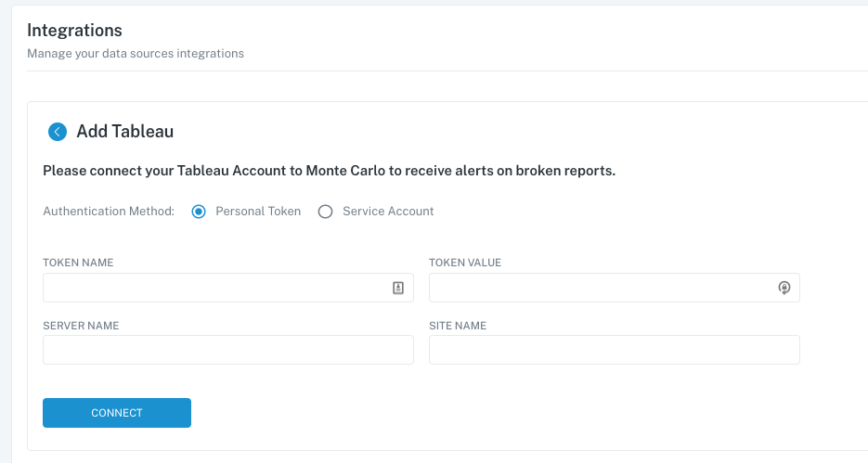The image size is (868, 463).
Task: Click the Integrations page heading
Action: 74,32
